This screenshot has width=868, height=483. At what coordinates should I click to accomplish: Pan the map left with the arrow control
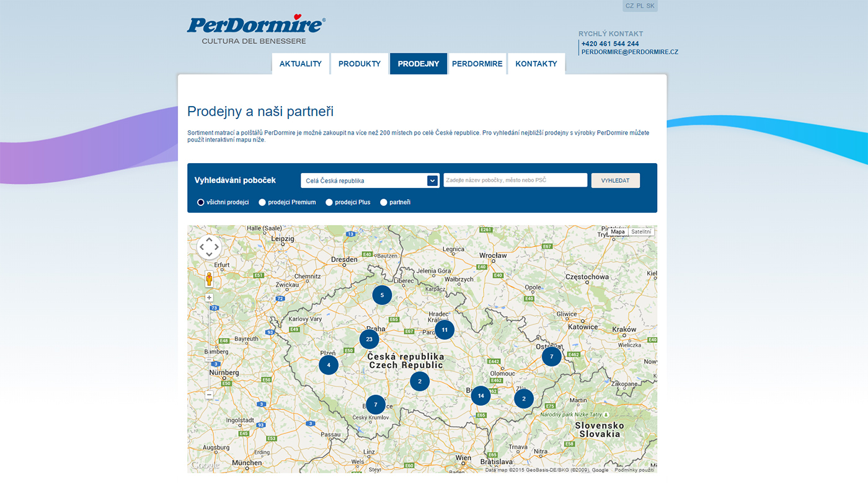202,247
